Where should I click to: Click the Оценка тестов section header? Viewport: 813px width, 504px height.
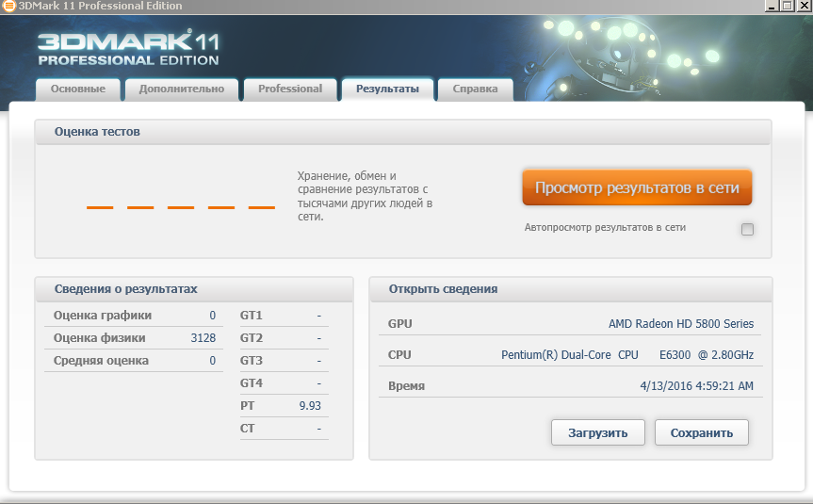pyautogui.click(x=97, y=132)
